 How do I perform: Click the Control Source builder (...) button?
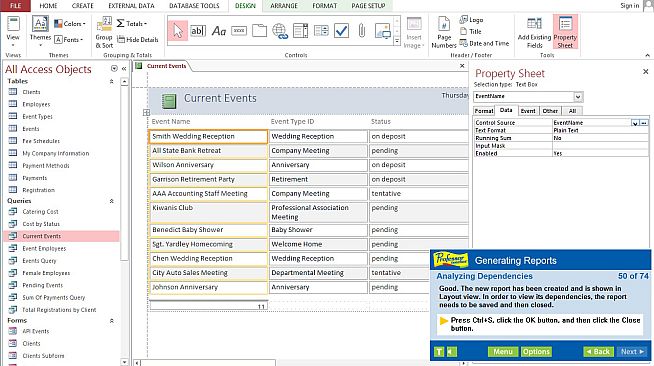pyautogui.click(x=644, y=123)
